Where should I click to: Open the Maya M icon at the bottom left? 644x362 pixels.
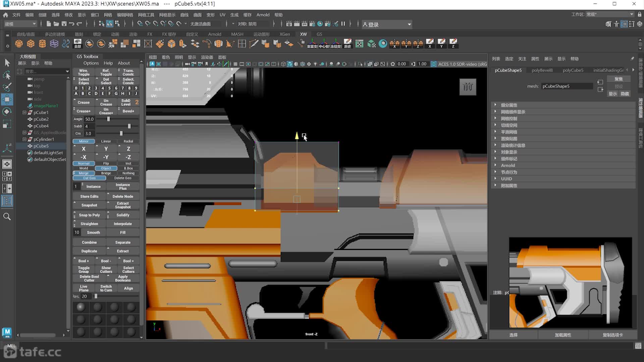point(7,332)
